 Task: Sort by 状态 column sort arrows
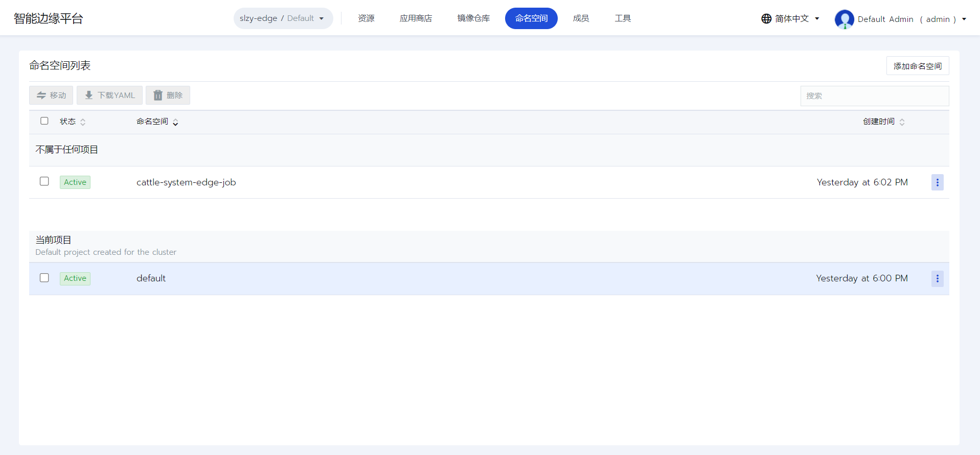point(83,122)
